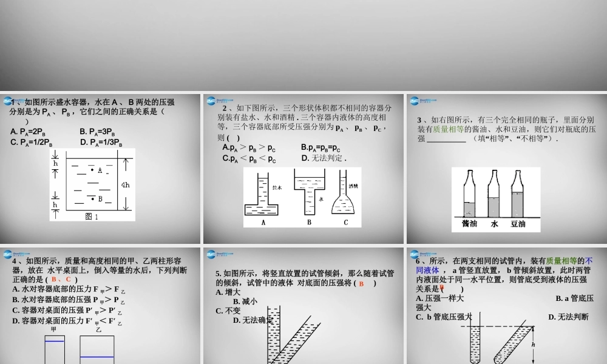Click the 'h' height label in question 6 diagram
607x364 pixels.
tap(534, 345)
